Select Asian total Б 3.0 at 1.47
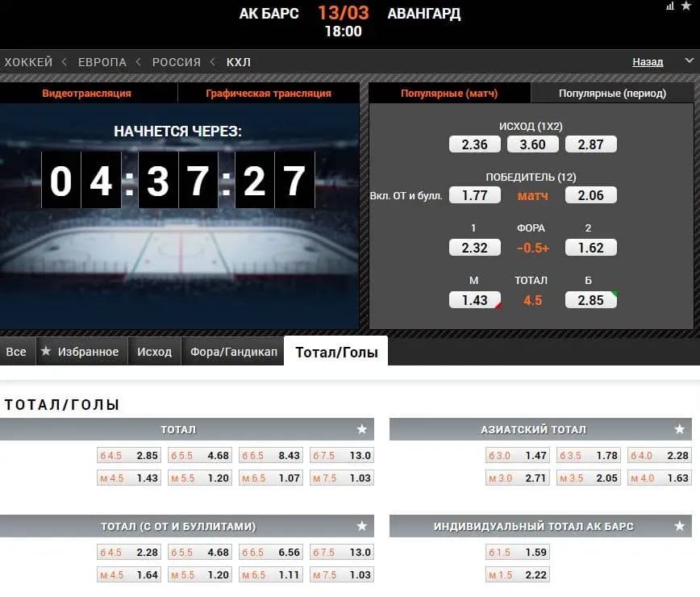The width and height of the screenshot is (700, 597). (518, 456)
